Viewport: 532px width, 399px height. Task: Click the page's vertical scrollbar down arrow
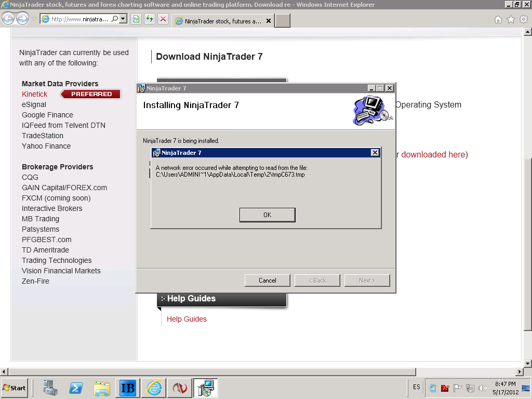click(x=527, y=363)
